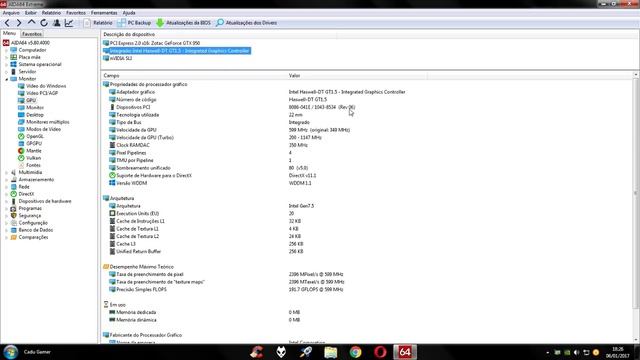Open the rocket icon in the taskbar

tap(306, 352)
